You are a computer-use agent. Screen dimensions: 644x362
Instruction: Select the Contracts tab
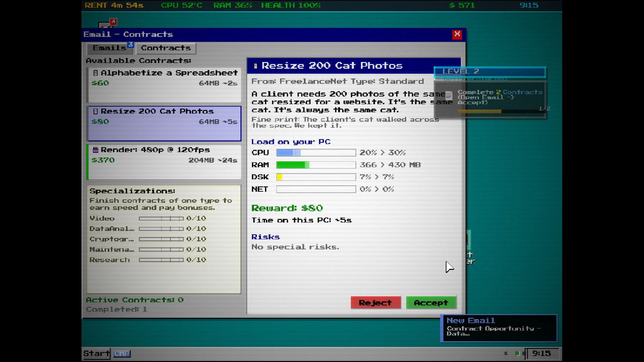point(166,48)
